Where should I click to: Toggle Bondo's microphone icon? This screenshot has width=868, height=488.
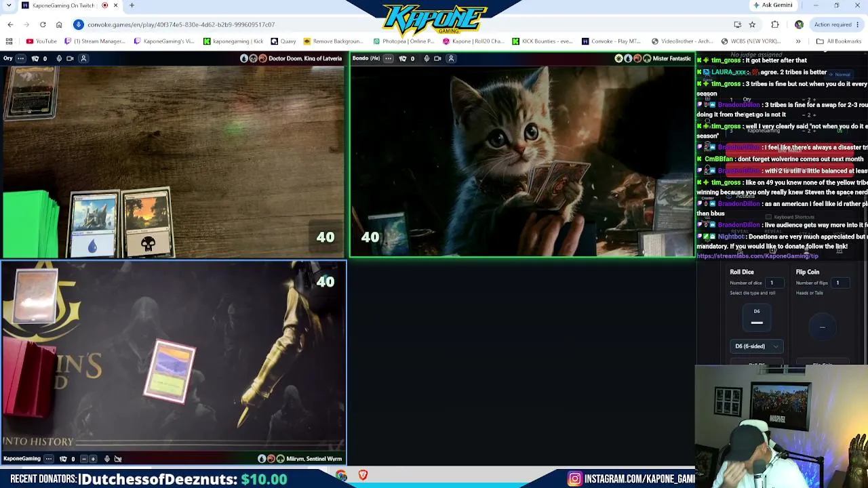[427, 58]
